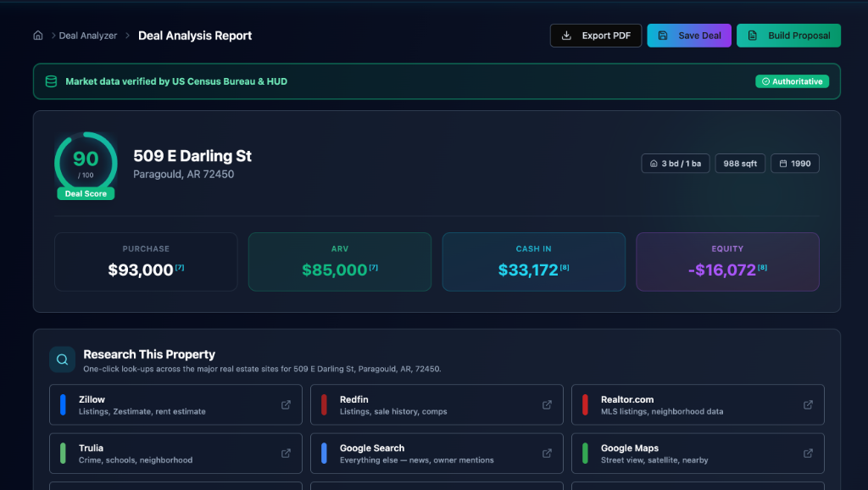The width and height of the screenshot is (868, 490).
Task: Click the download icon in Export PDF
Action: click(x=566, y=36)
